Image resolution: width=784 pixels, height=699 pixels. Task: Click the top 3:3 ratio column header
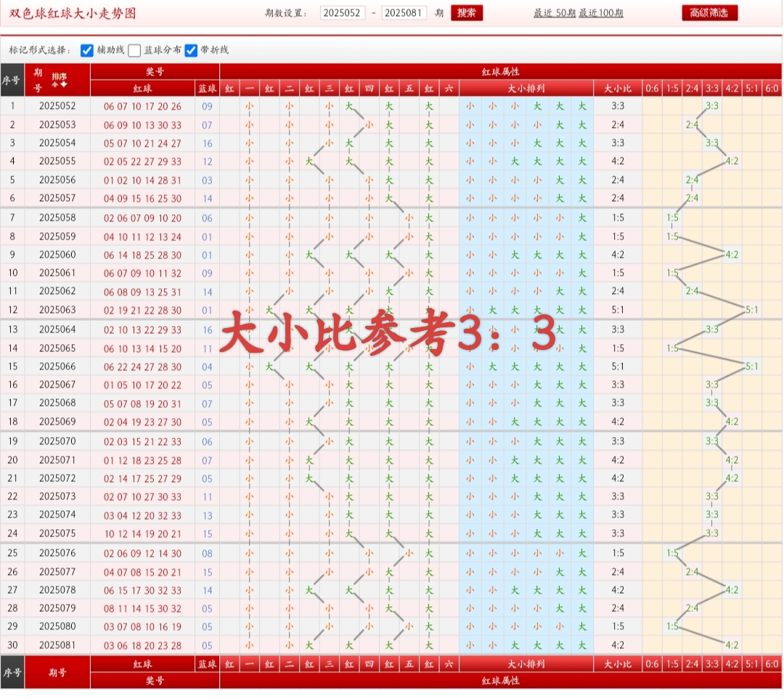(x=712, y=89)
